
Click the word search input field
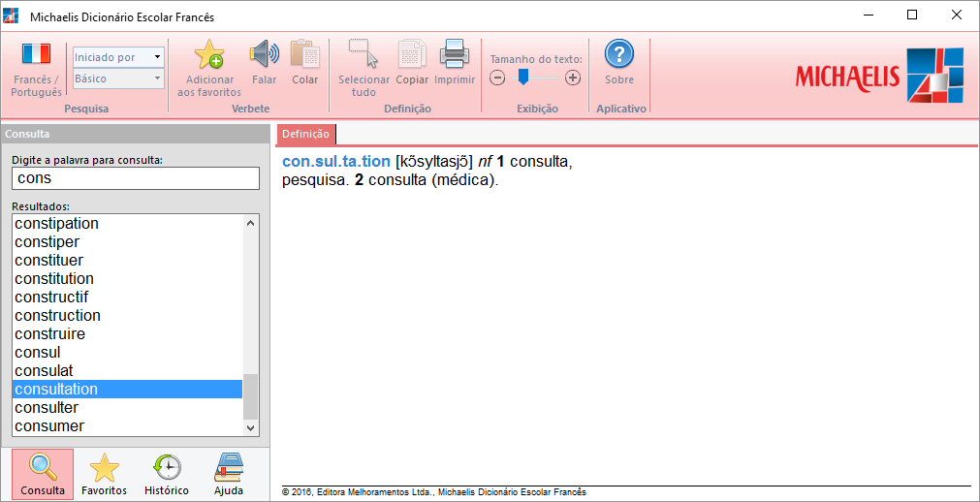coord(136,178)
